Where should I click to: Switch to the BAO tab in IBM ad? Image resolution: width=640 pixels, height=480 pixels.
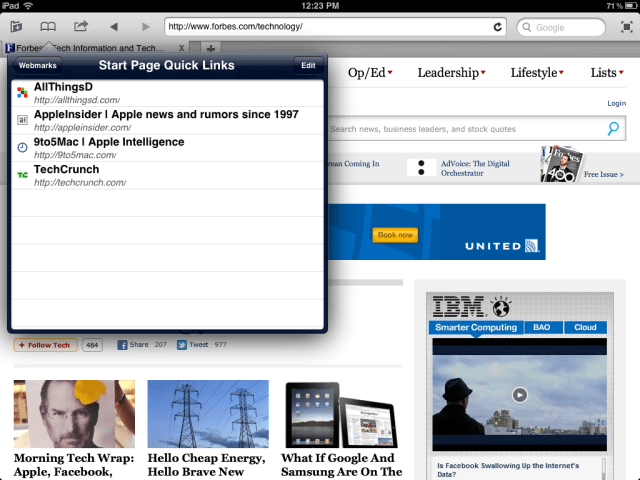[541, 327]
